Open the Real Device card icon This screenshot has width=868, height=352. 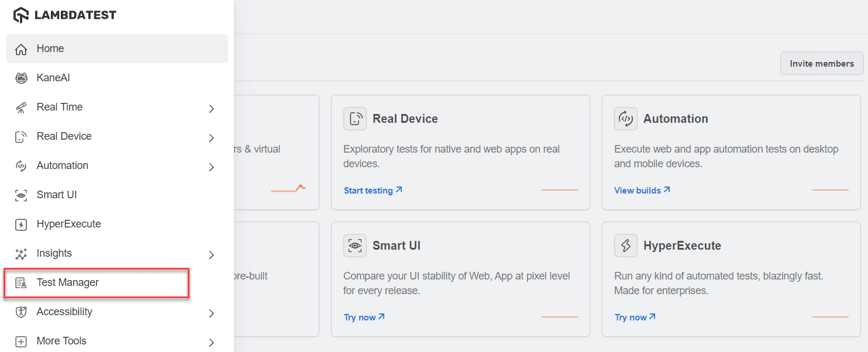click(355, 118)
